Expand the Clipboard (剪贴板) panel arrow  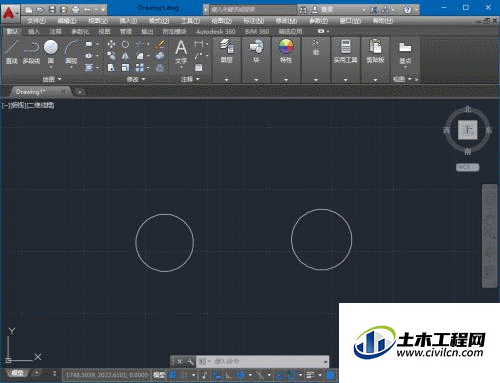point(375,80)
